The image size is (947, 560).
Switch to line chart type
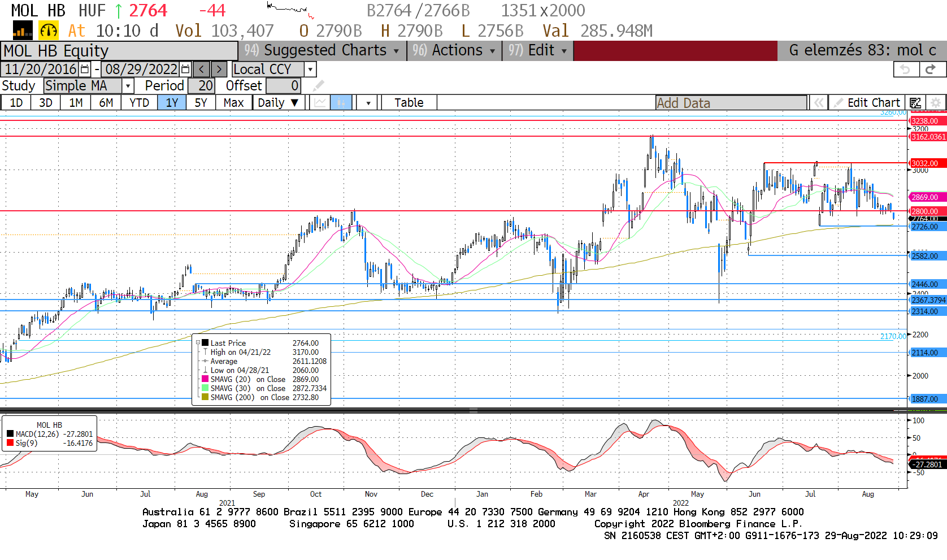(320, 102)
